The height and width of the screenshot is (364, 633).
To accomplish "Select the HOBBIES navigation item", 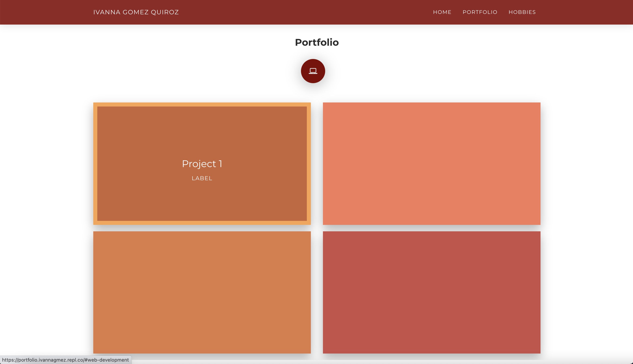I will pyautogui.click(x=522, y=12).
